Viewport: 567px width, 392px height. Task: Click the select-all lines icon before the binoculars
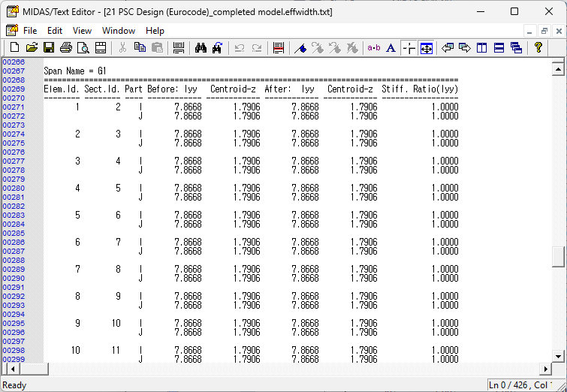[179, 47]
